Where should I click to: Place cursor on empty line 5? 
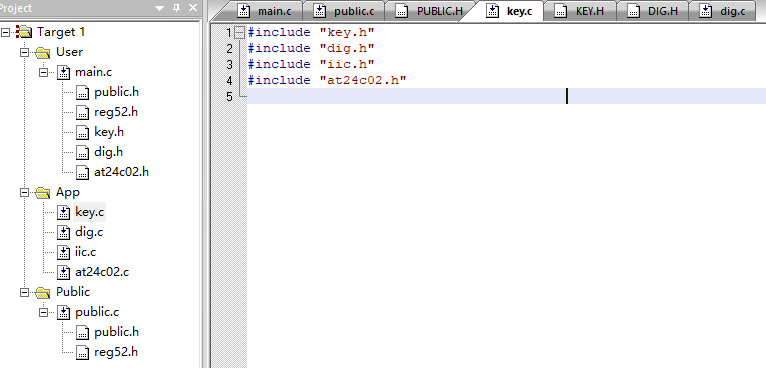coord(506,96)
